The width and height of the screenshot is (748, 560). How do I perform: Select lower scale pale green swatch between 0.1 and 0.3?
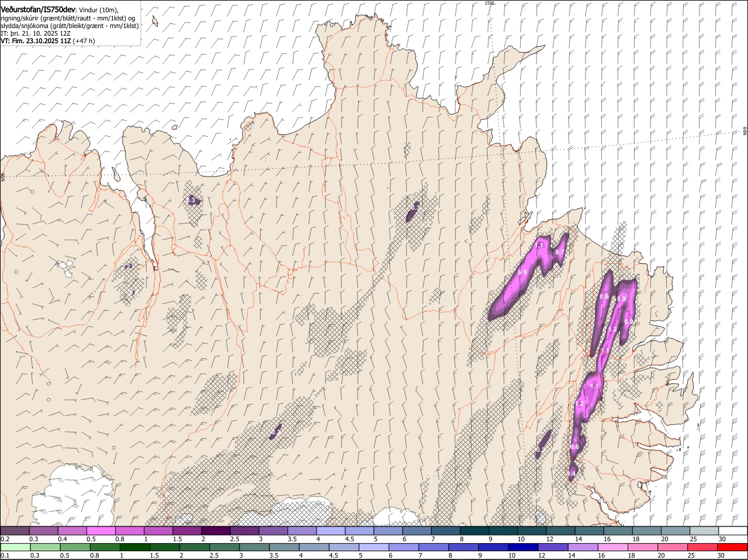[x=15, y=547]
